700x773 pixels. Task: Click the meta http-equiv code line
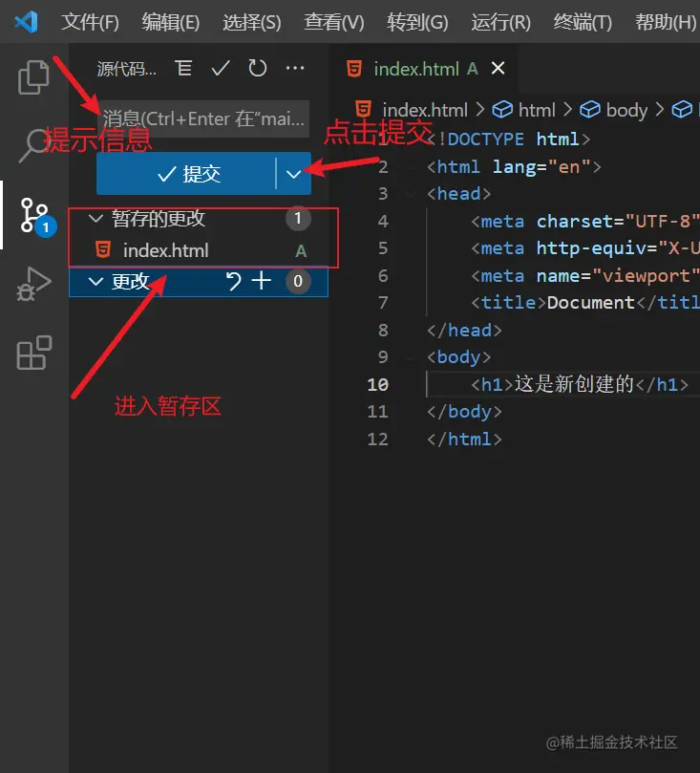tap(584, 248)
